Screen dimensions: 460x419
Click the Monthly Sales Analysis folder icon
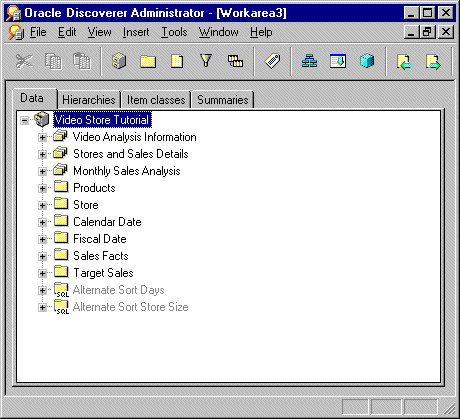click(x=60, y=170)
